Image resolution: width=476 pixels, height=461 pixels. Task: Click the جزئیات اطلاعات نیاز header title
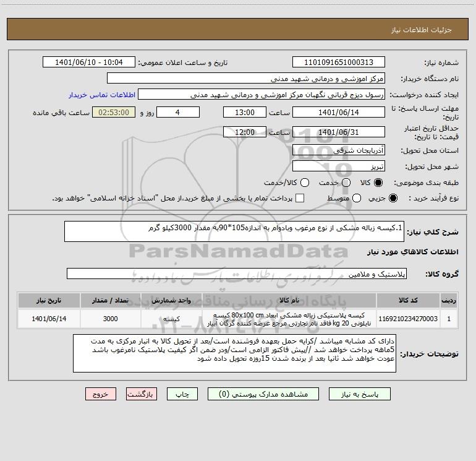click(422, 30)
